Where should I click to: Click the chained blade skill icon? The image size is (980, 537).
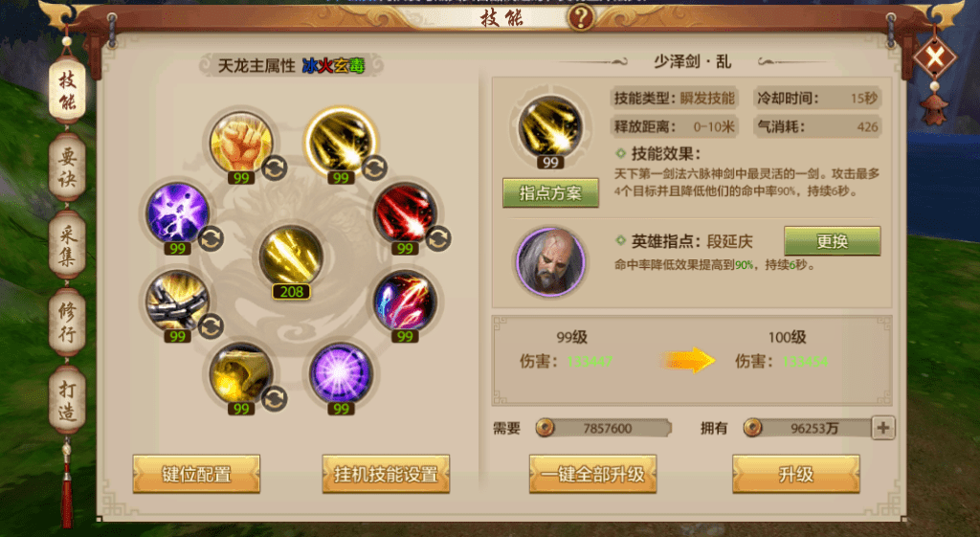point(177,302)
